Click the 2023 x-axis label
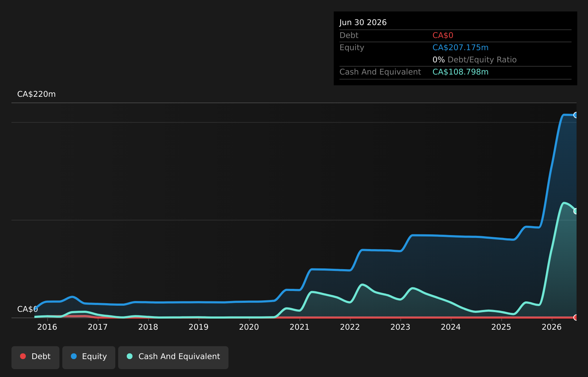 (x=400, y=327)
